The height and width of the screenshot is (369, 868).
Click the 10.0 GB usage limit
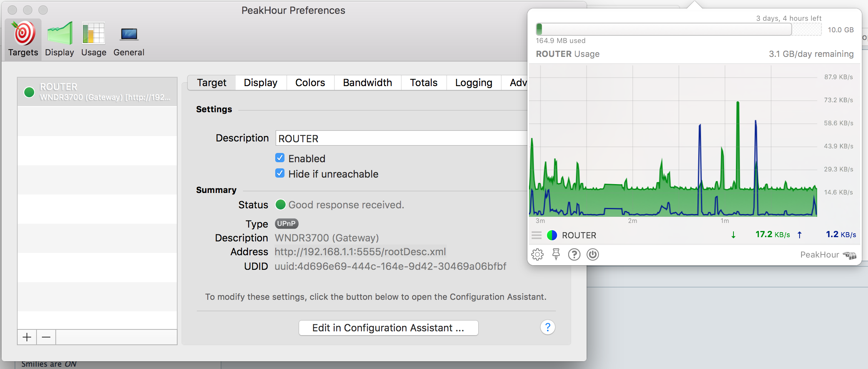coord(841,30)
